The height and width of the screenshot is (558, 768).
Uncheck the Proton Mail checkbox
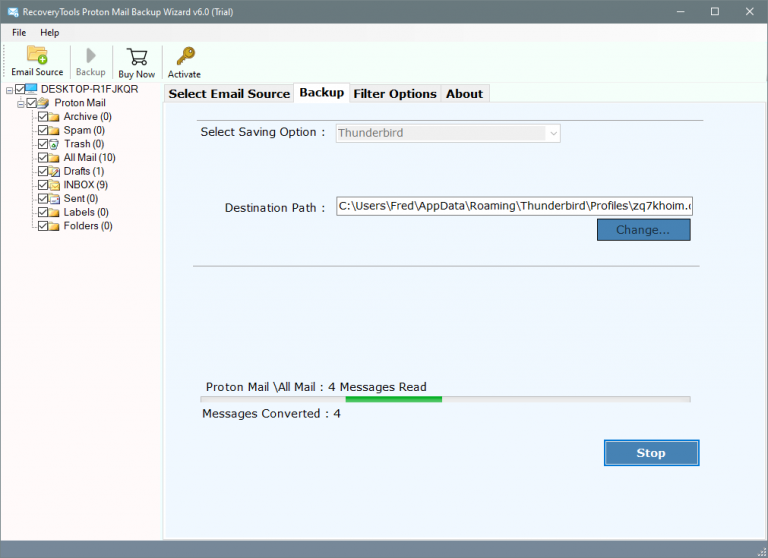(x=31, y=103)
